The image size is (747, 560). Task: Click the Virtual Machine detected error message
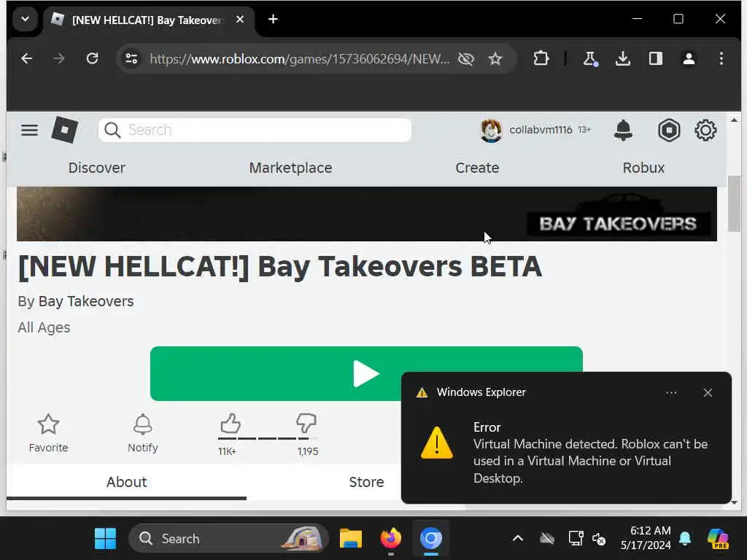pos(590,461)
